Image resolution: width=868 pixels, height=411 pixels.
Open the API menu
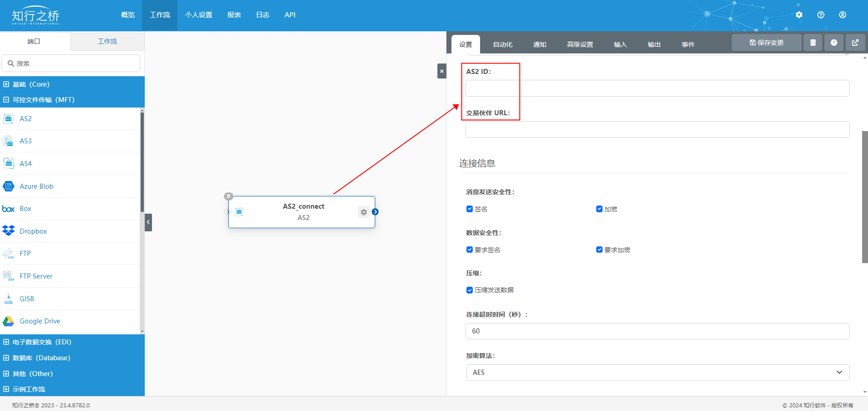pyautogui.click(x=290, y=15)
